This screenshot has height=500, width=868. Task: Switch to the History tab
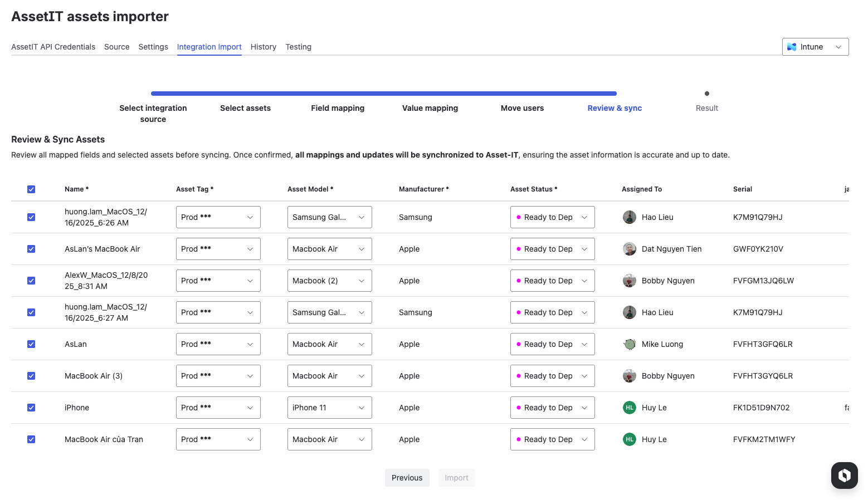point(263,47)
